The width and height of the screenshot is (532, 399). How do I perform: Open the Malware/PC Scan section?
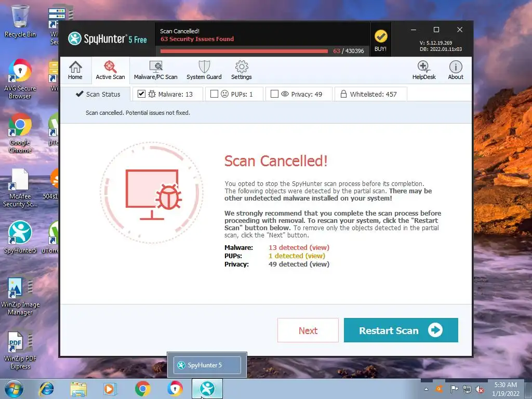pyautogui.click(x=156, y=70)
